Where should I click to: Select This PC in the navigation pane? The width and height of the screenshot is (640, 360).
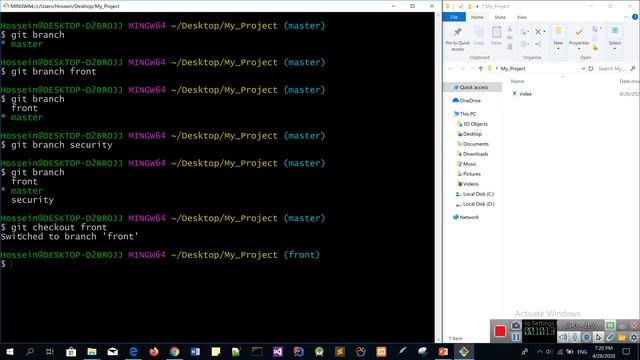468,114
